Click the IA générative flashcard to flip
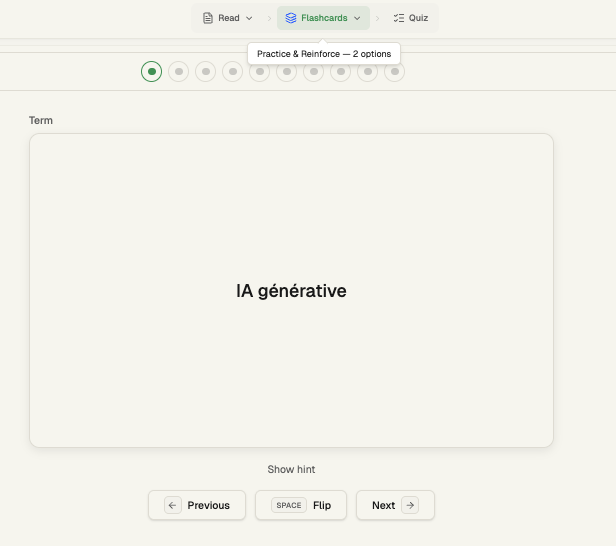 pyautogui.click(x=291, y=290)
